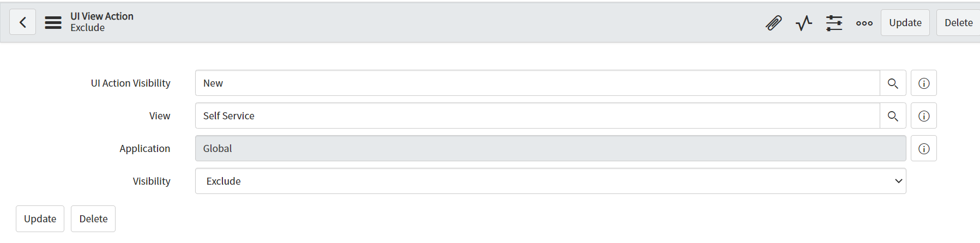Look up View using magnifier icon
The image size is (980, 243).
[893, 116]
